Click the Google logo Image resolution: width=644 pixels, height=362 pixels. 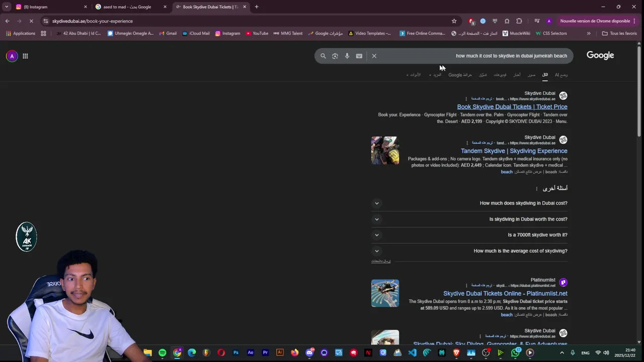[600, 55]
